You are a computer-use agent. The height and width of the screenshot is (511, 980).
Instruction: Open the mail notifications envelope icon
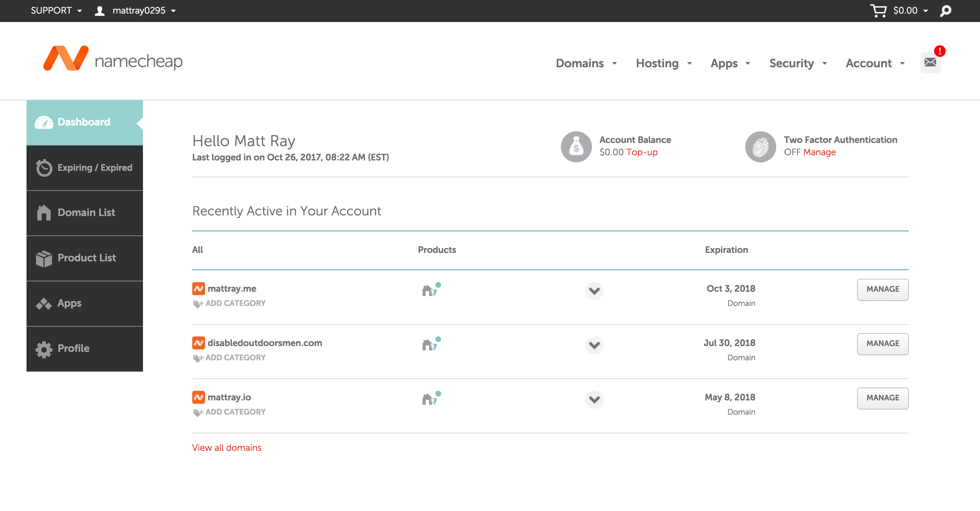930,62
